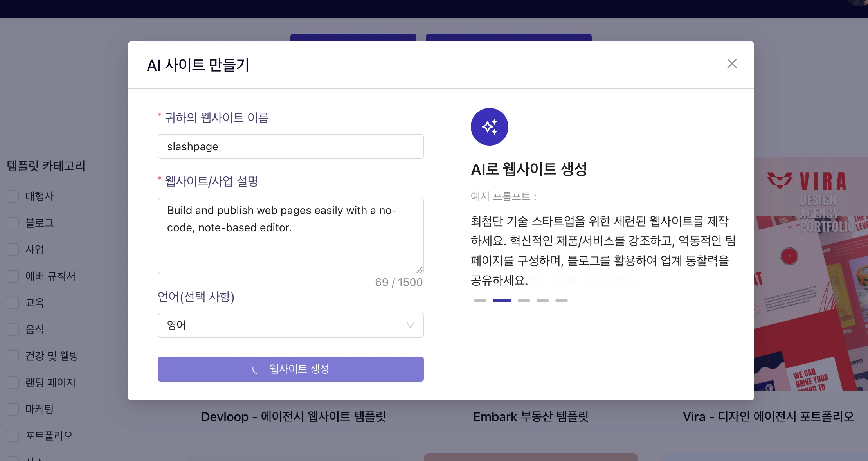Open the Vira 디자인 에이전시 포트폴리오 link
Viewport: 868px width, 461px height.
click(769, 417)
